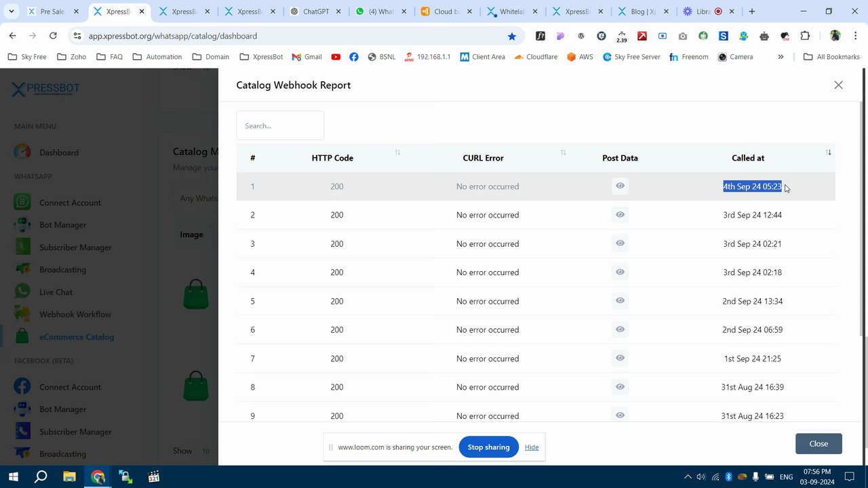
Task: Hide the Loom sharing bar
Action: tap(532, 447)
